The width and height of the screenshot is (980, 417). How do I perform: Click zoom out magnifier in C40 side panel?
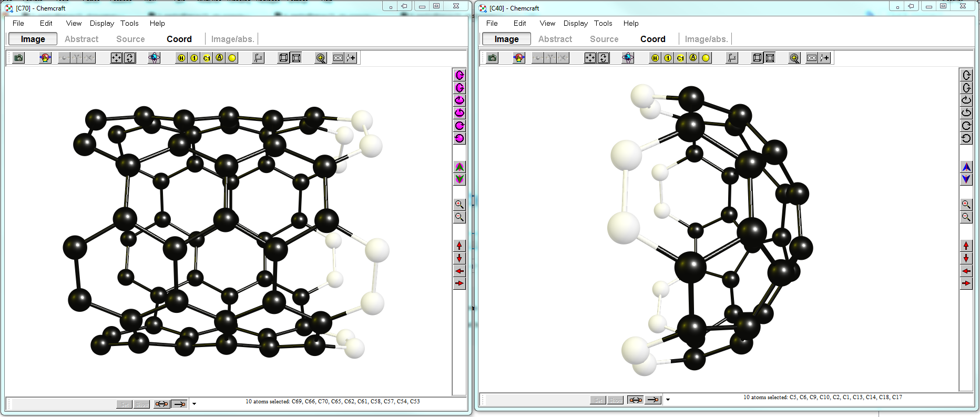coord(966,217)
